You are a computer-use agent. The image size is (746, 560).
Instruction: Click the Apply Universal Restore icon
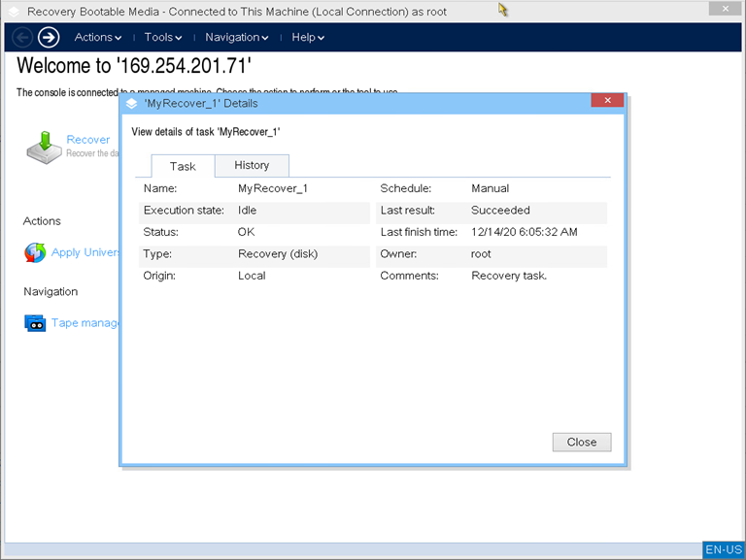35,252
